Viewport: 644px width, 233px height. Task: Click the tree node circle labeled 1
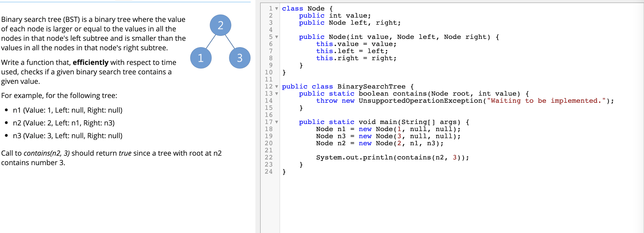[201, 58]
